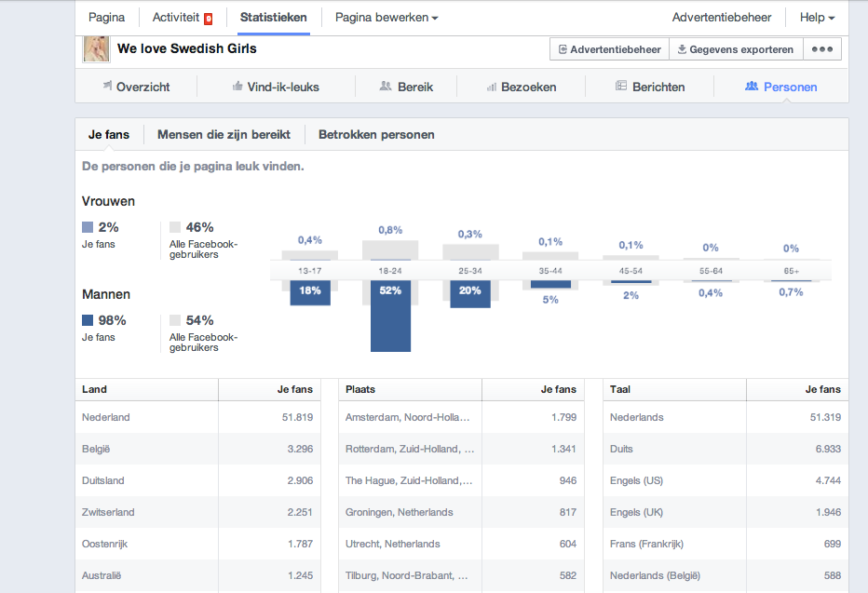Go to the Berichten section
868x593 pixels.
(650, 87)
